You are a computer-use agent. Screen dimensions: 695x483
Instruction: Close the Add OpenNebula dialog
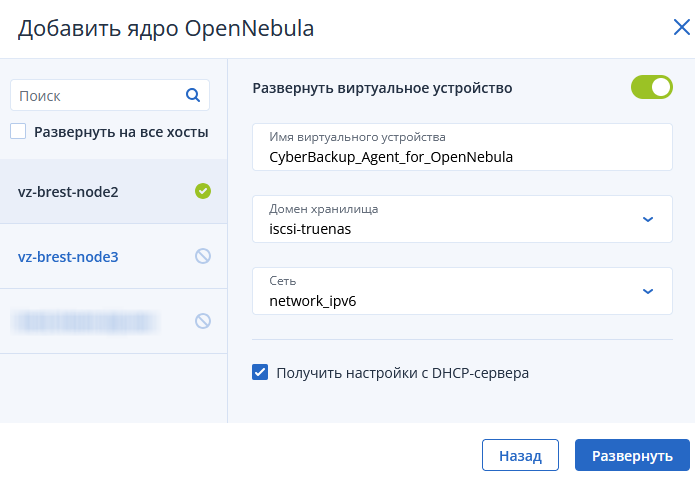(681, 27)
